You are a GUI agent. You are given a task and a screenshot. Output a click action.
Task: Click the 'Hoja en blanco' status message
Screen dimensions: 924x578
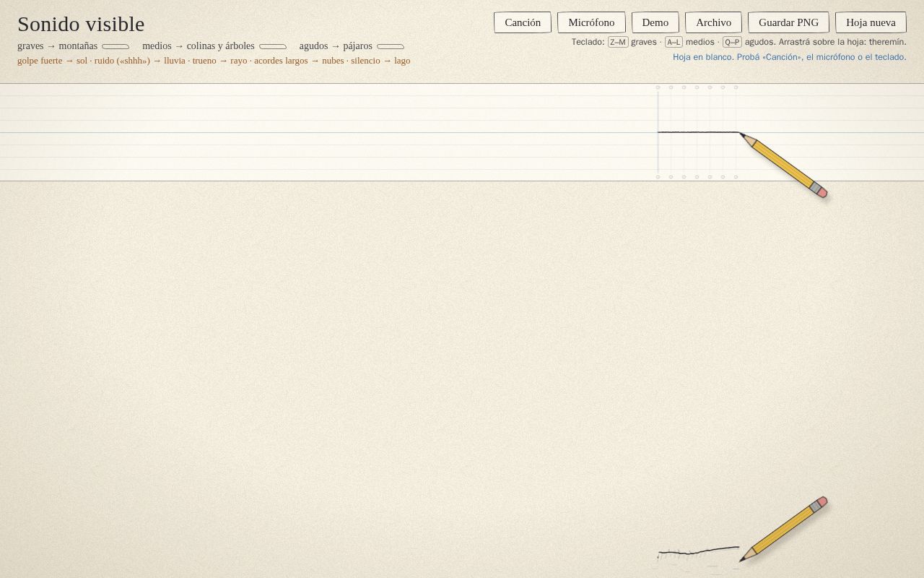click(790, 57)
